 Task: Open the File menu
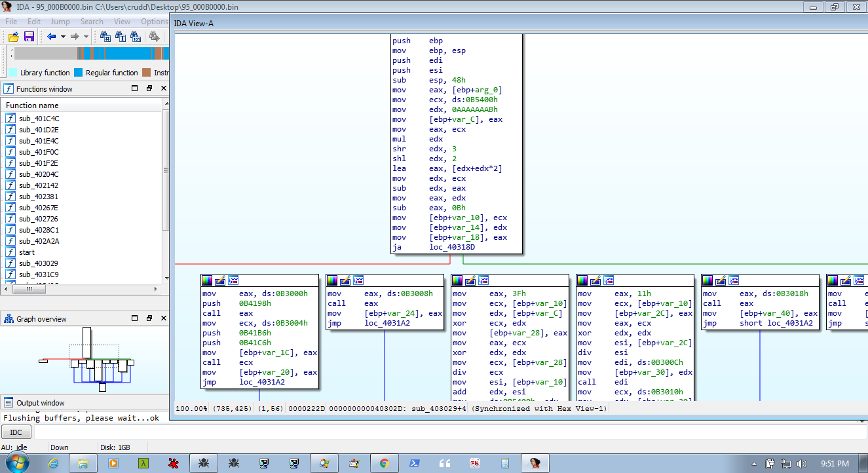click(x=11, y=22)
